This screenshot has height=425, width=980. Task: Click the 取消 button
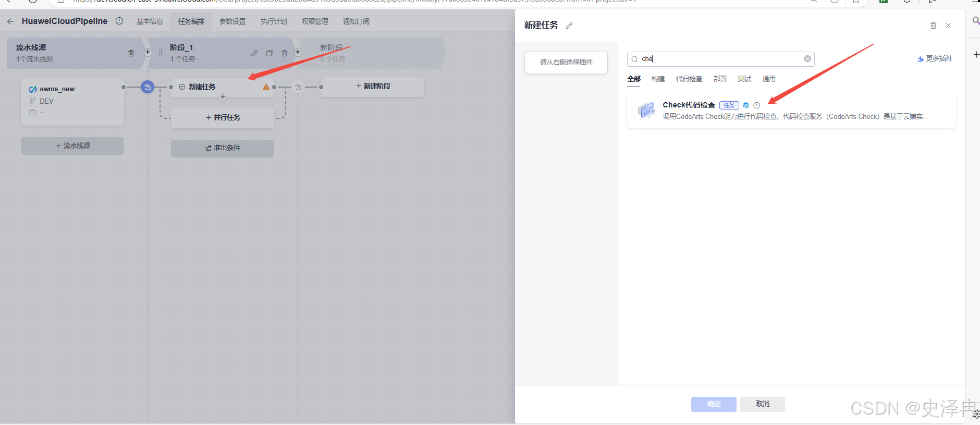pyautogui.click(x=763, y=404)
